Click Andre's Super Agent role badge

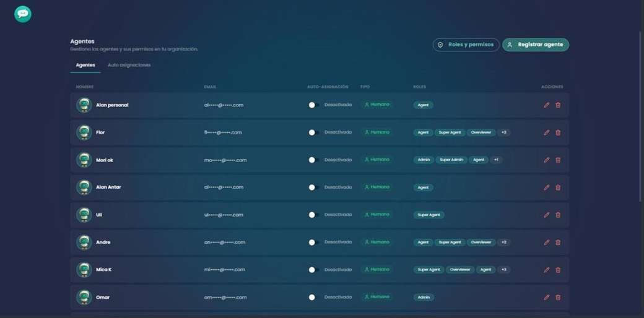[450, 243]
